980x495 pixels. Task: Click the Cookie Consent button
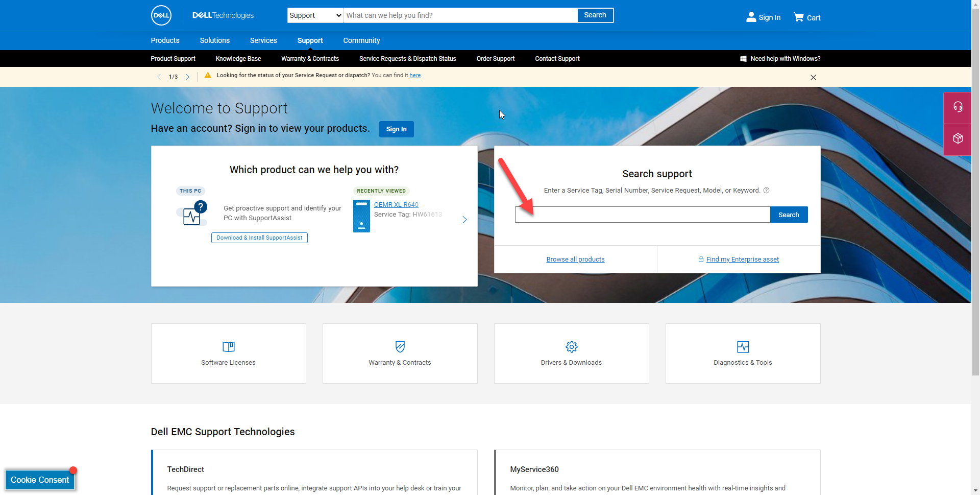40,480
